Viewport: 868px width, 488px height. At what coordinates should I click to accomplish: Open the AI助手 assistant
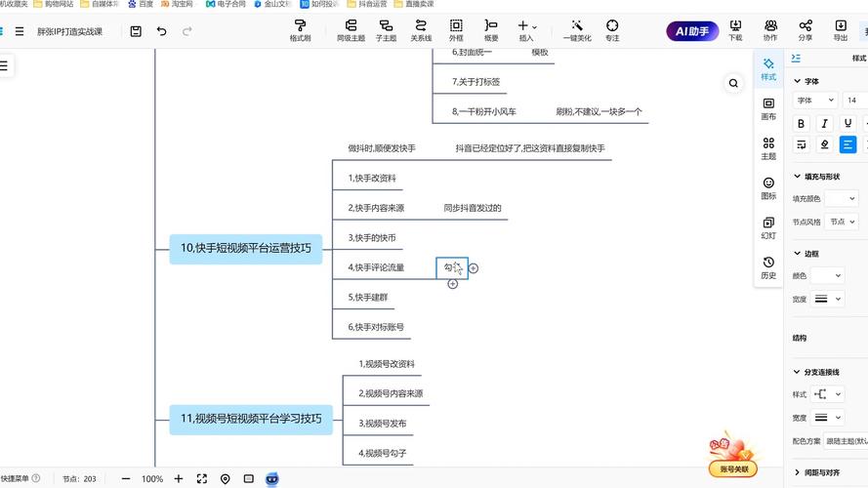coord(692,31)
